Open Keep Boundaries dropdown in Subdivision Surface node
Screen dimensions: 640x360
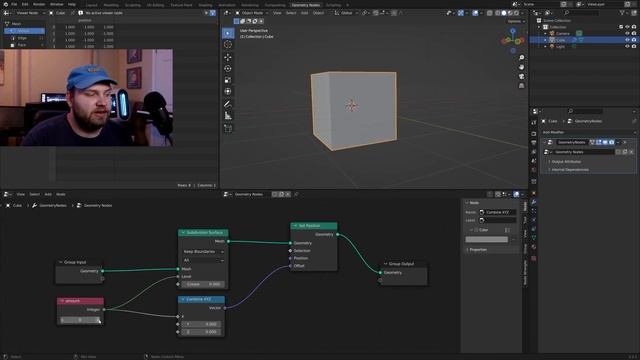click(x=203, y=252)
